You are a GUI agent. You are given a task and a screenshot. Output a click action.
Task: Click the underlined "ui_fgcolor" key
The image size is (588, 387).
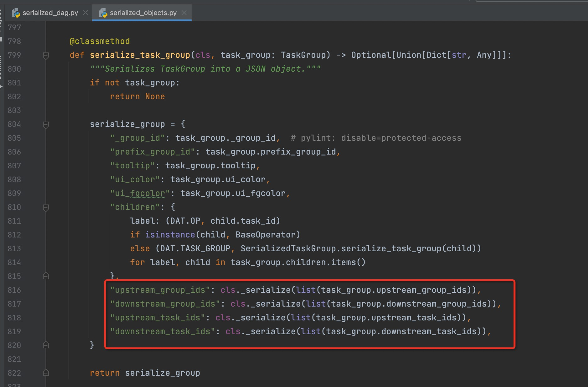tap(140, 193)
